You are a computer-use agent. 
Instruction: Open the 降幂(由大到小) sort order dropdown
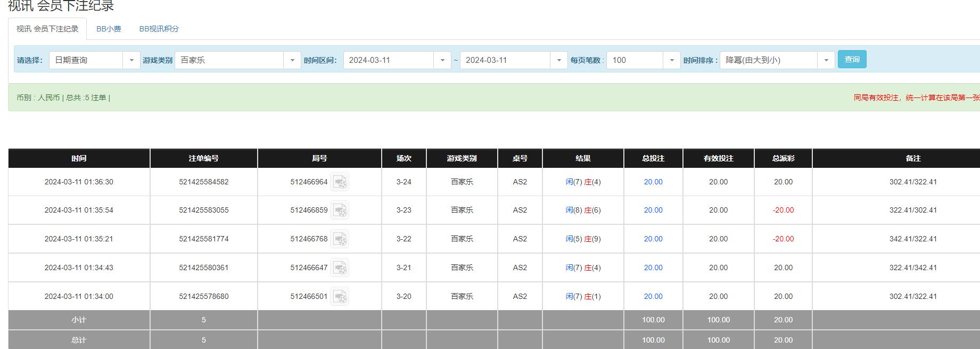coord(777,60)
